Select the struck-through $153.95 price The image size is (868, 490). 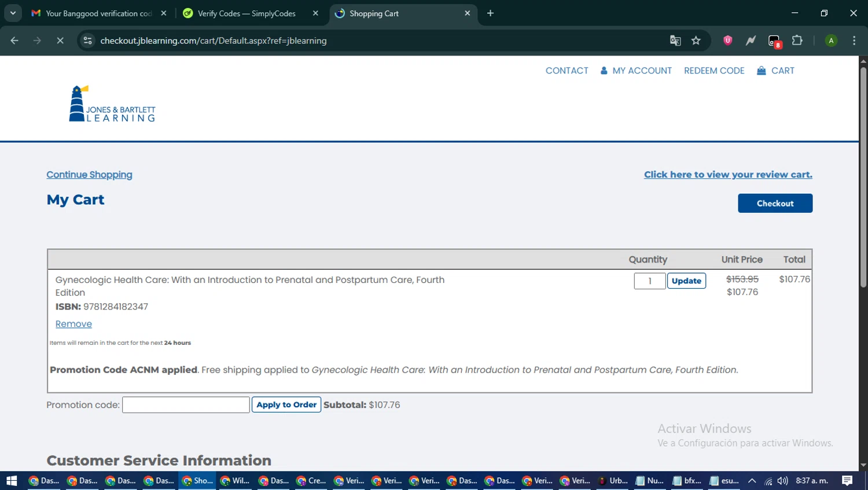pos(742,279)
